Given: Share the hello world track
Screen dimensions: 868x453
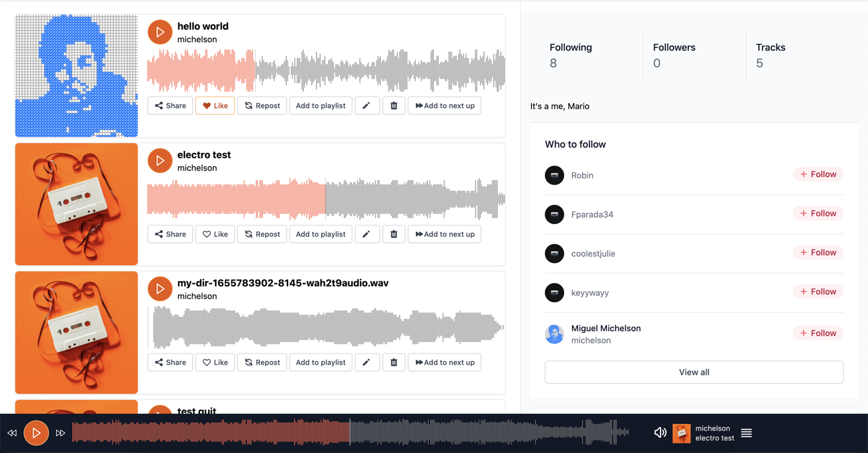Looking at the screenshot, I should [x=171, y=105].
